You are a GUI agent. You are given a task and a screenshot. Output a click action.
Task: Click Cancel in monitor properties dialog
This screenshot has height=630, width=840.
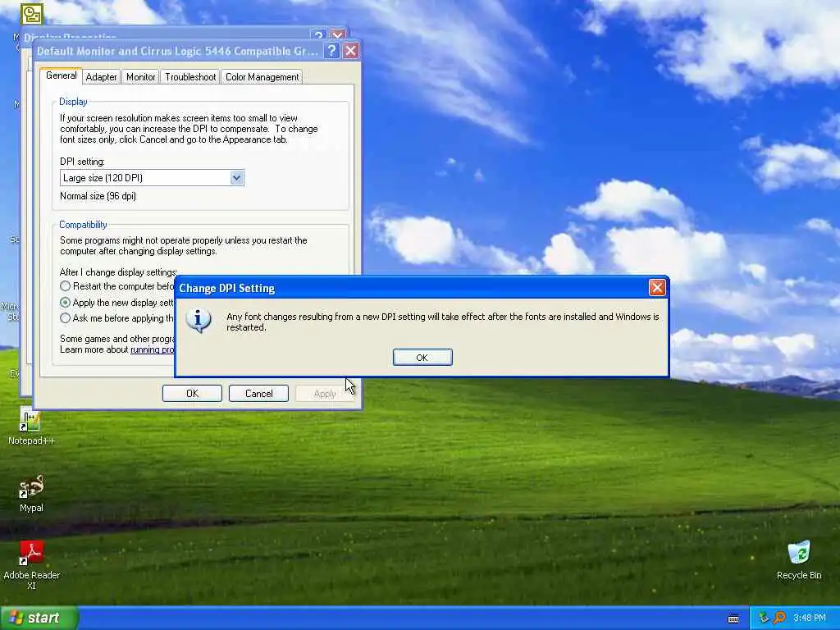tap(258, 394)
